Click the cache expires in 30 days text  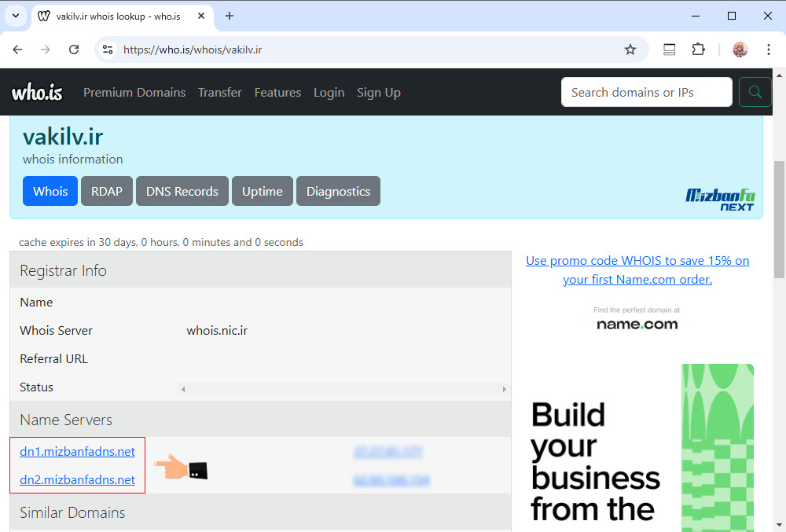tap(161, 243)
